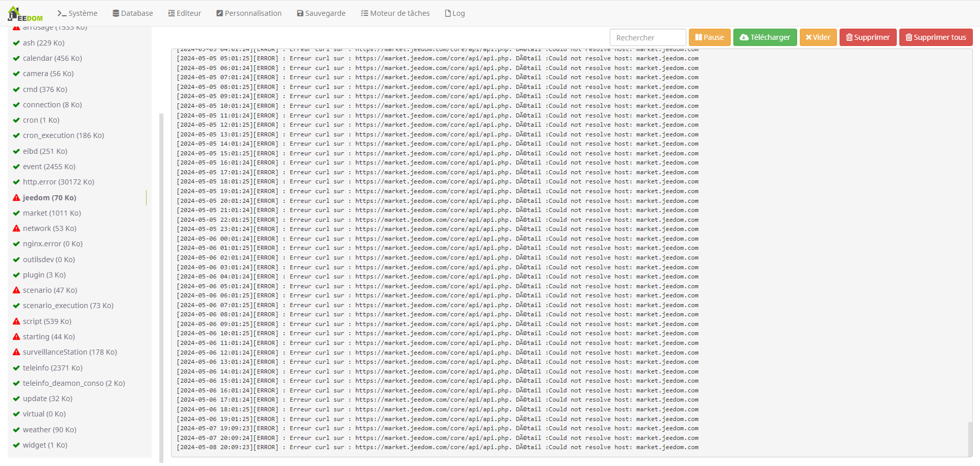Pause the log refresh
The image size is (980, 466).
[x=709, y=37]
